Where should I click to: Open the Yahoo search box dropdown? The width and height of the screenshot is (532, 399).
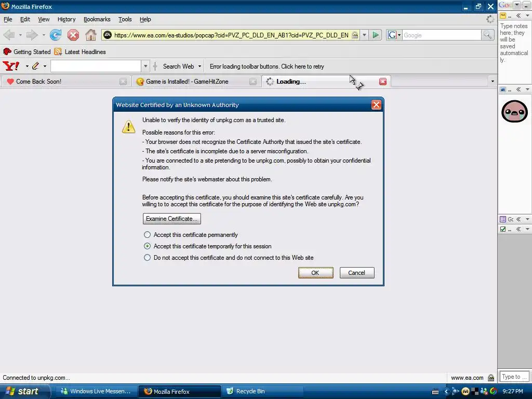(145, 66)
